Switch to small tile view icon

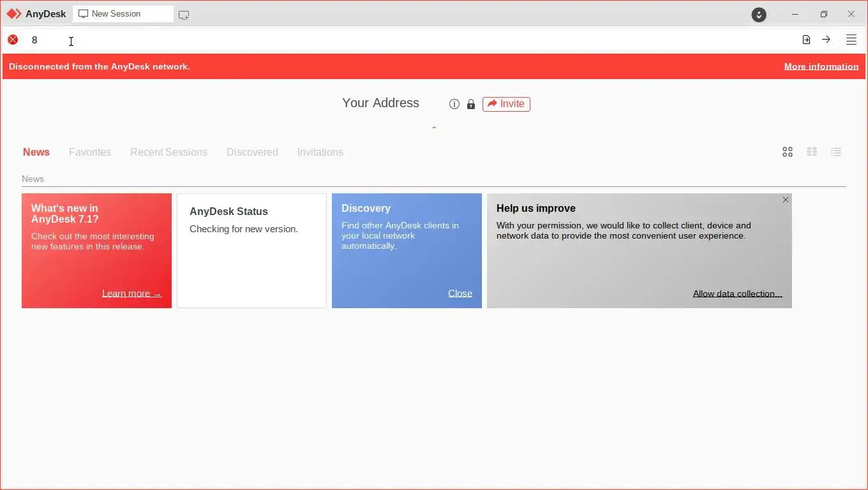click(x=812, y=152)
